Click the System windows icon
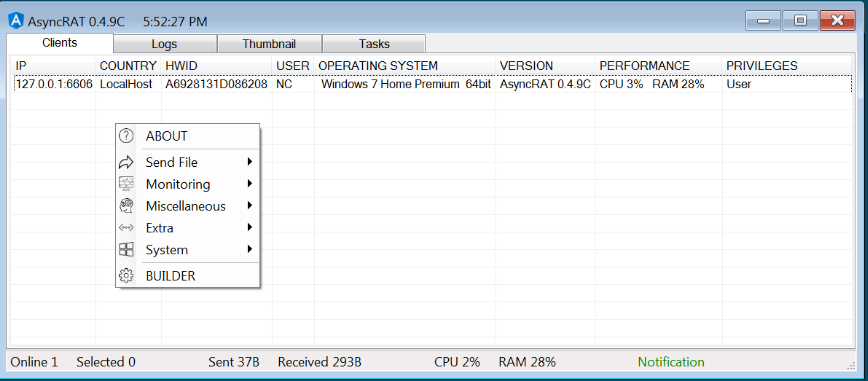This screenshot has width=868, height=381. [x=127, y=250]
